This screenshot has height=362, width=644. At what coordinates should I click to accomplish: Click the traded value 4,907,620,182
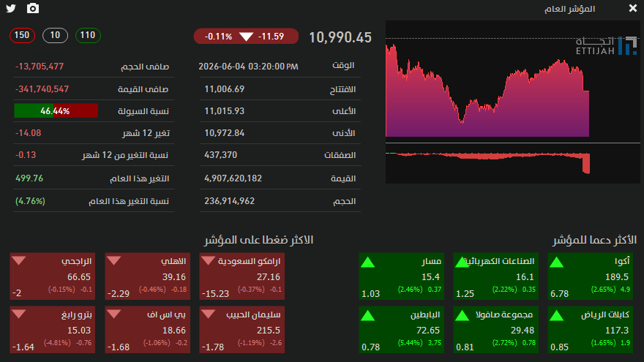(233, 178)
